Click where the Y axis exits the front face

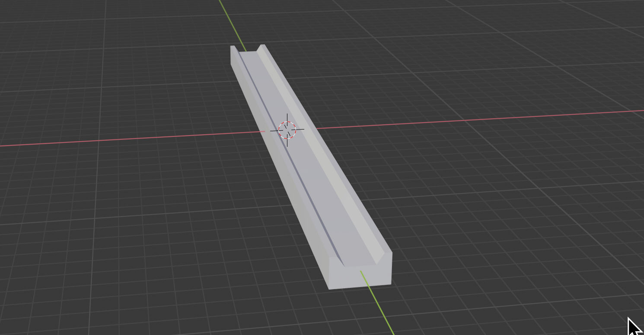[361, 271]
